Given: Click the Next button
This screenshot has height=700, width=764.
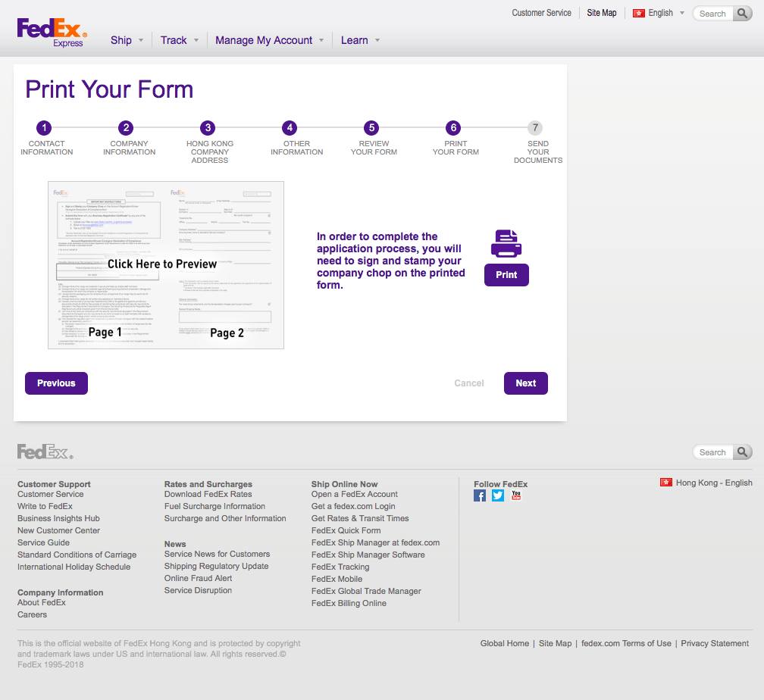Looking at the screenshot, I should [x=525, y=383].
